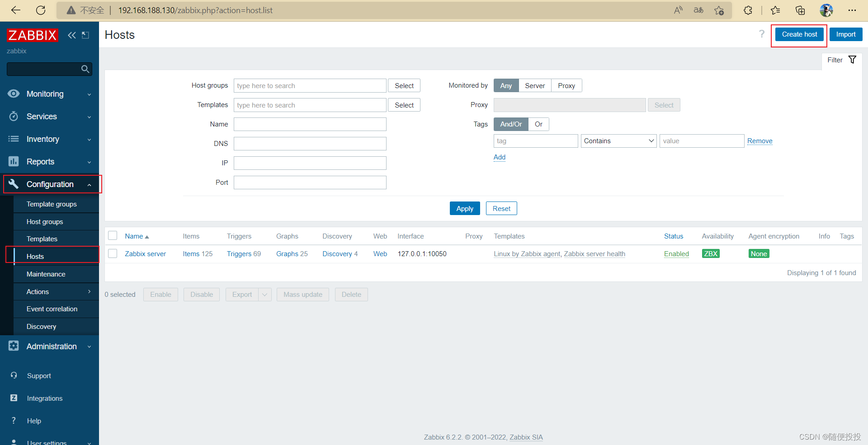Tick the select-all hosts checkbox

113,235
